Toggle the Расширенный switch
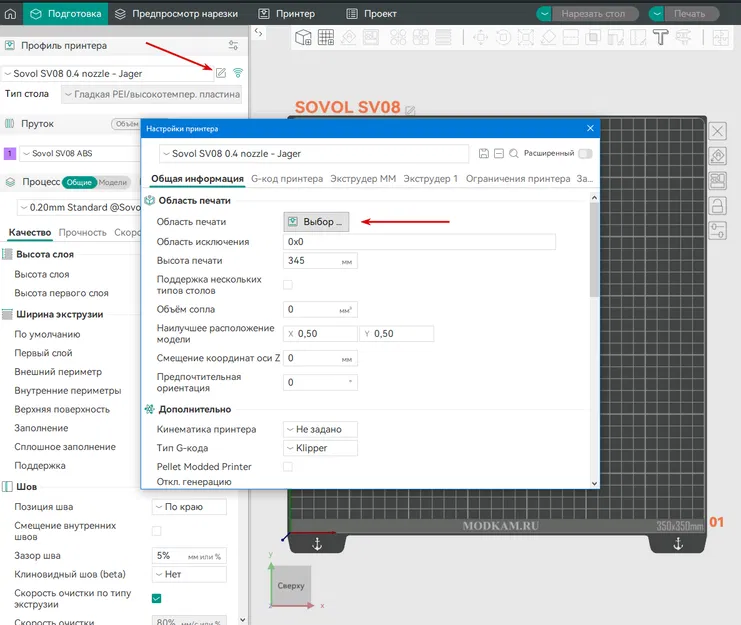741x625 pixels. point(585,154)
